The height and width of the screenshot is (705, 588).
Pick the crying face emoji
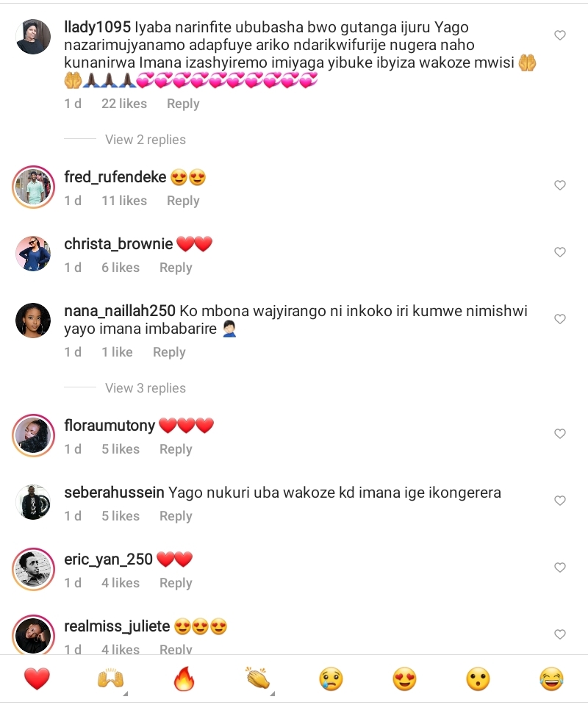(x=331, y=679)
